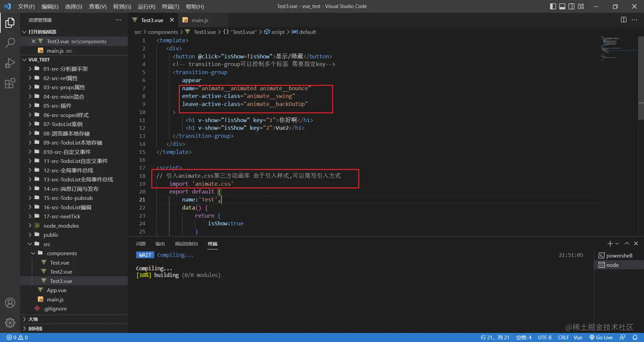
Task: Click the Go Live status button
Action: click(601, 337)
